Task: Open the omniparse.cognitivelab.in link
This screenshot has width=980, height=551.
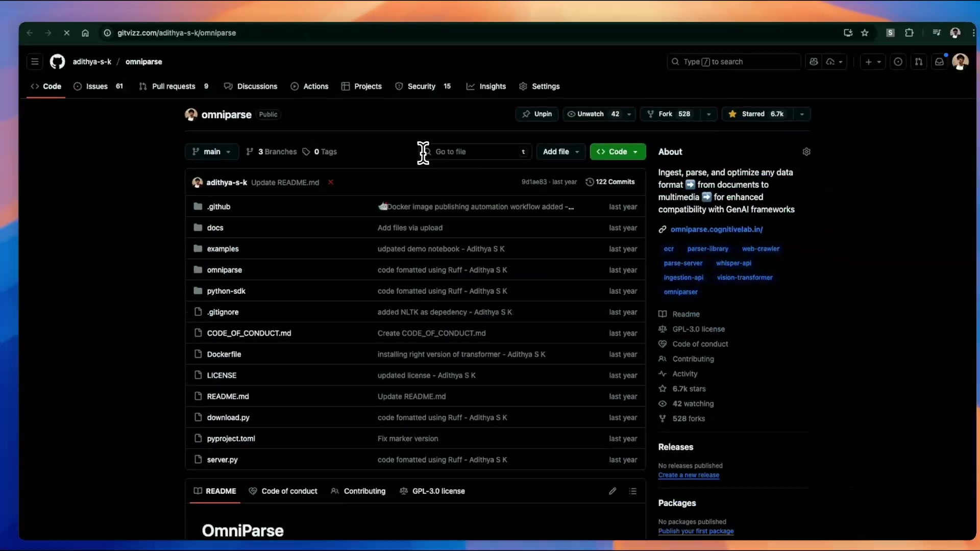Action: click(x=717, y=230)
